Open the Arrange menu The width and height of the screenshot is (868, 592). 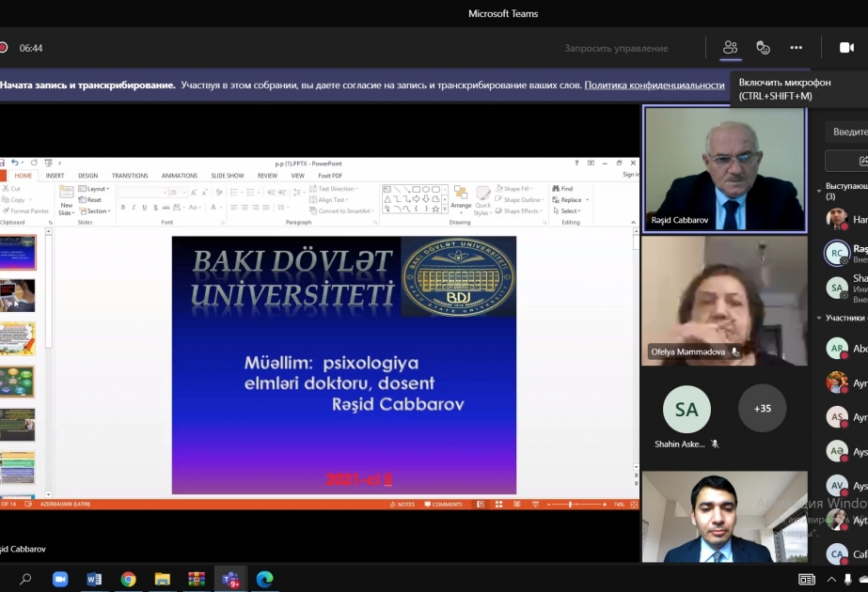pyautogui.click(x=461, y=200)
